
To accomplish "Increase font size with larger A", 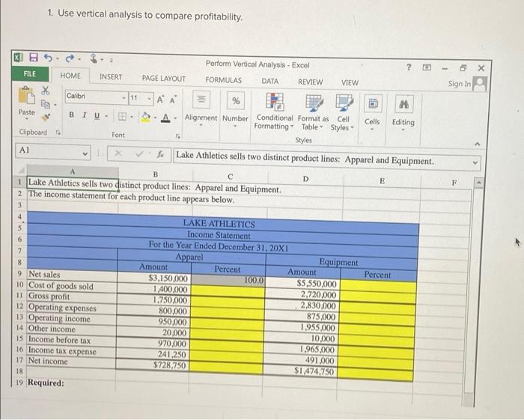I will click(160, 100).
